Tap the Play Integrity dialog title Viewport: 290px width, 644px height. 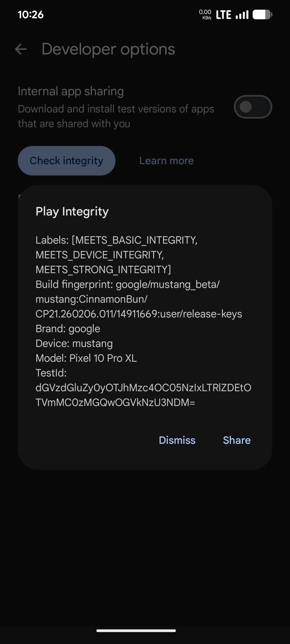(x=72, y=211)
